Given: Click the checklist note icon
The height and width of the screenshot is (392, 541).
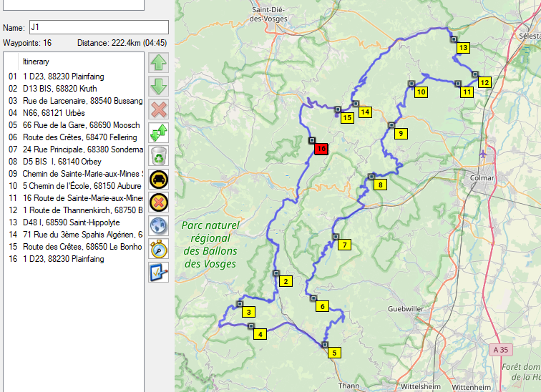Looking at the screenshot, I should point(158,273).
